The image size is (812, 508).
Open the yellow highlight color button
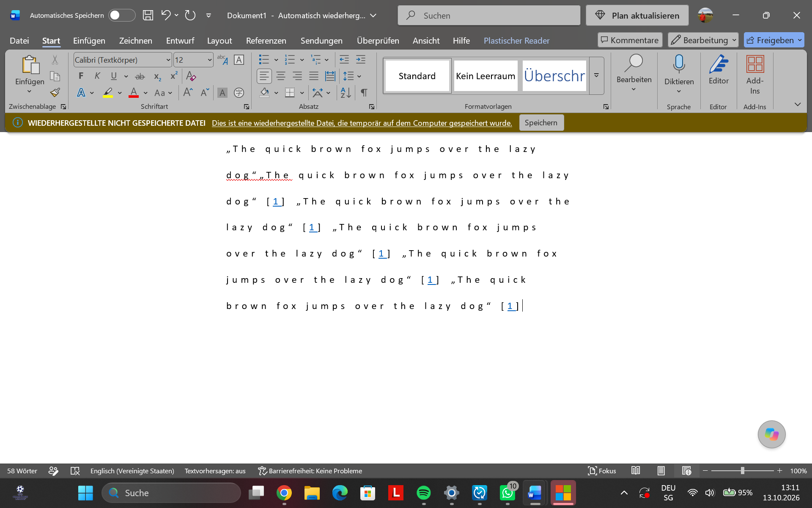108,93
